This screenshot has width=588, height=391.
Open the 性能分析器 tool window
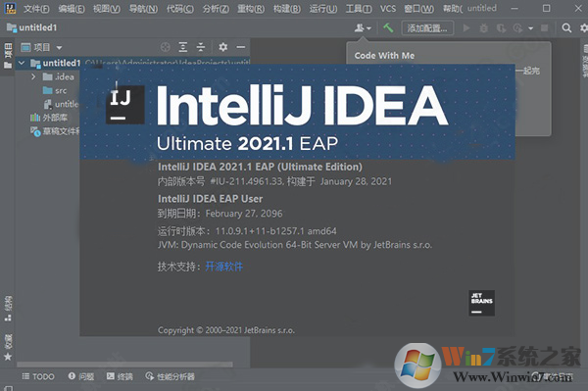(171, 376)
